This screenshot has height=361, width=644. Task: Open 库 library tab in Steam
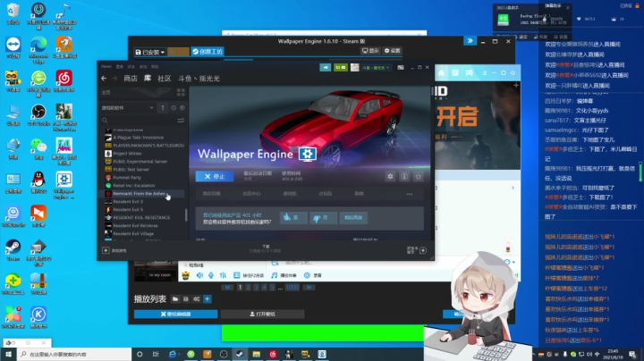[147, 79]
